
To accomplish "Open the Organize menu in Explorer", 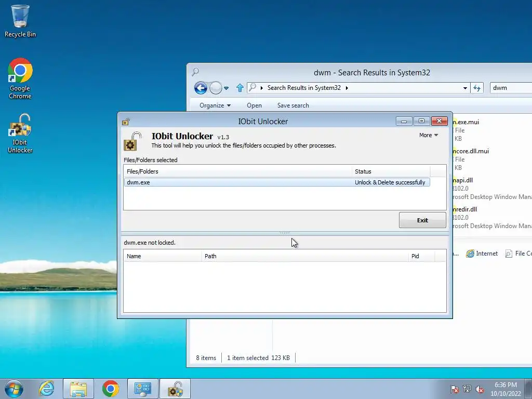I will pos(215,105).
